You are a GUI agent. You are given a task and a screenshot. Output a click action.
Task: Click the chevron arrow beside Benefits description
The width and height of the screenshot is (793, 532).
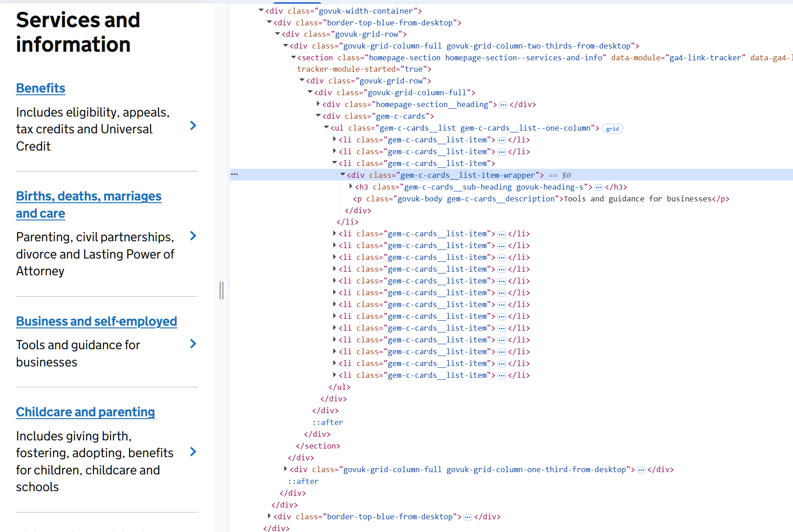tap(193, 126)
